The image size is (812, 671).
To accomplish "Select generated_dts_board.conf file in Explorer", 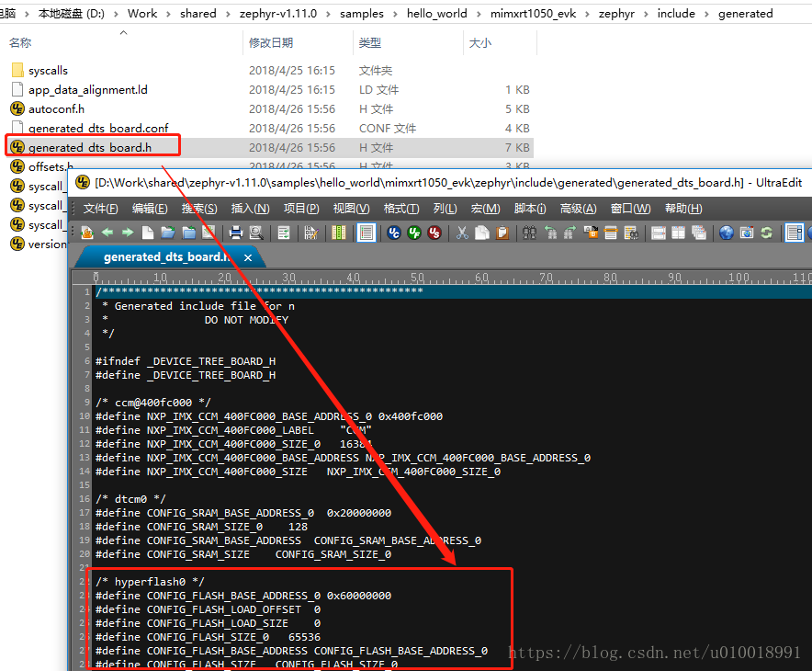I will pos(98,128).
